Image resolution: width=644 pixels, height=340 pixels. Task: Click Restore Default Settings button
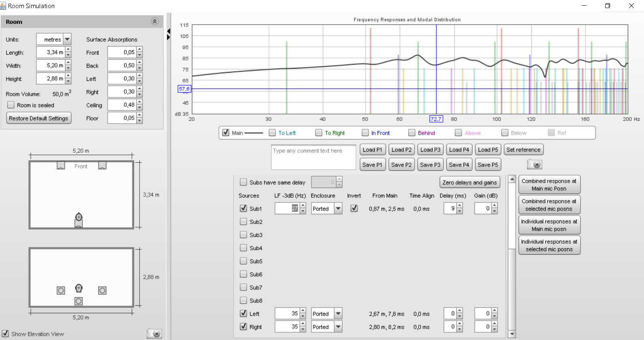click(39, 118)
